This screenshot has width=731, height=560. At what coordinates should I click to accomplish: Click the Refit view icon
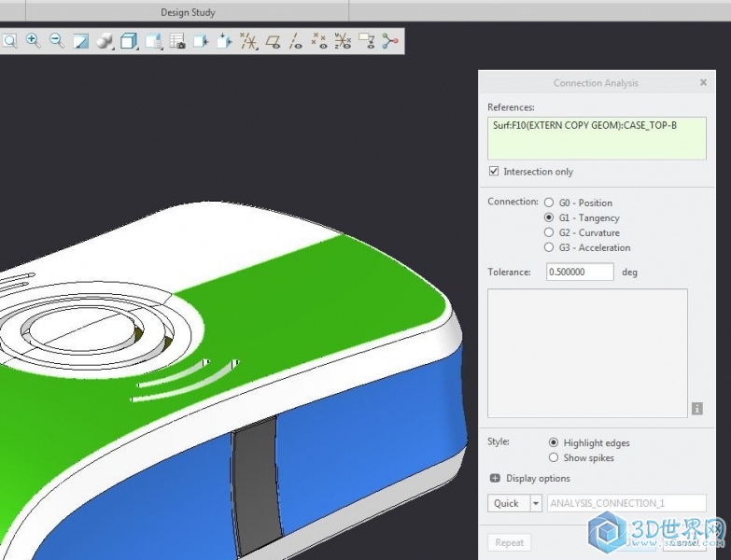click(x=9, y=41)
